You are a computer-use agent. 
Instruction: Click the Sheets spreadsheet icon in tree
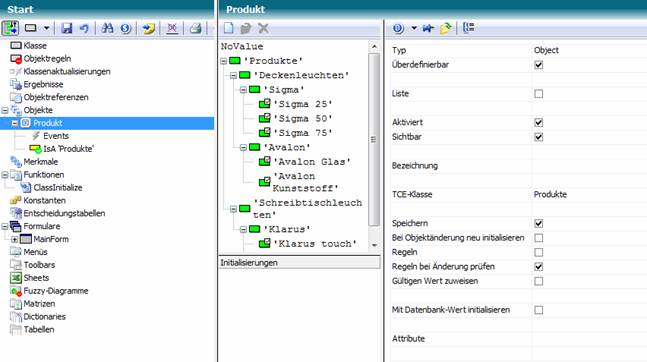16,278
